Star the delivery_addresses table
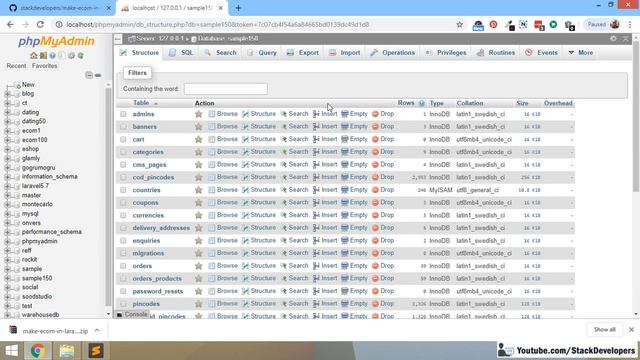The height and width of the screenshot is (360, 640). (198, 228)
